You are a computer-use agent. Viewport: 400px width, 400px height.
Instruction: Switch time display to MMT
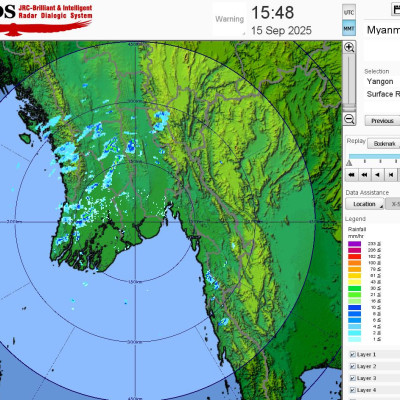(x=349, y=28)
